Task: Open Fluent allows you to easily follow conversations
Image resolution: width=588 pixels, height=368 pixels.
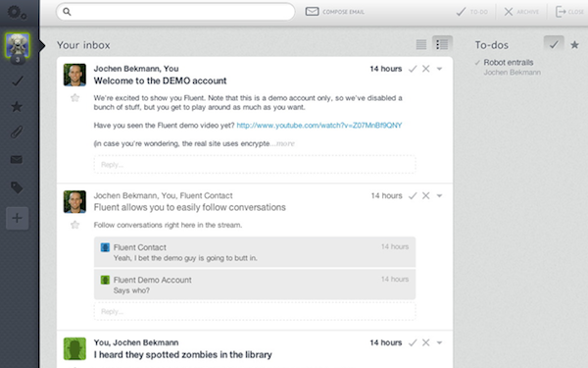Action: pyautogui.click(x=190, y=207)
